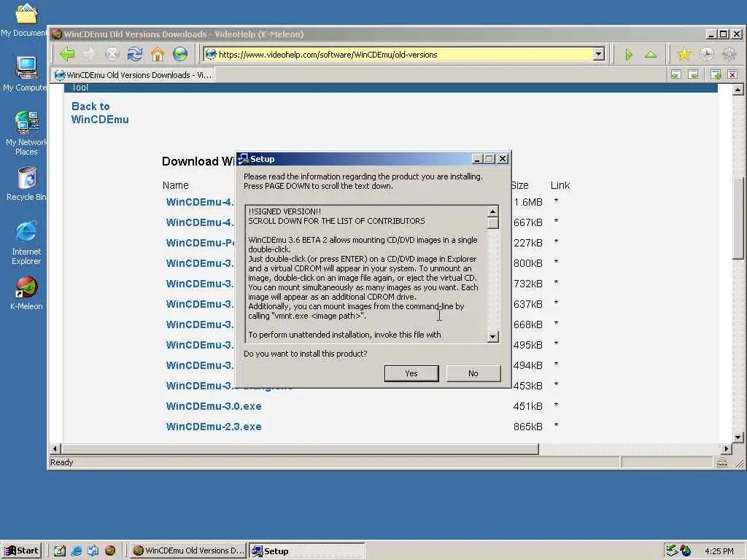Image resolution: width=747 pixels, height=560 pixels.
Task: Click the Size column header
Action: coord(519,185)
